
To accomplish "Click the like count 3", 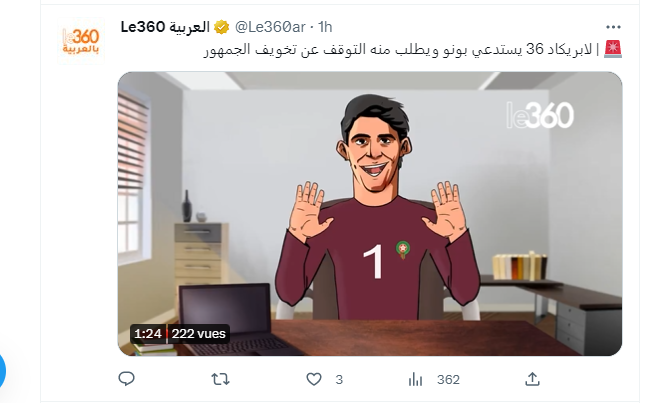I will pyautogui.click(x=339, y=380).
